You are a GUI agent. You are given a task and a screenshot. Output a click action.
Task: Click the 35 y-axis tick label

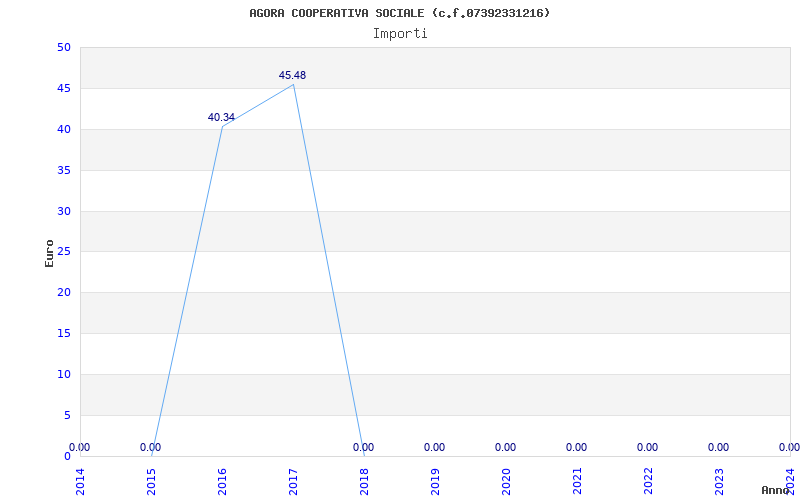click(x=64, y=170)
